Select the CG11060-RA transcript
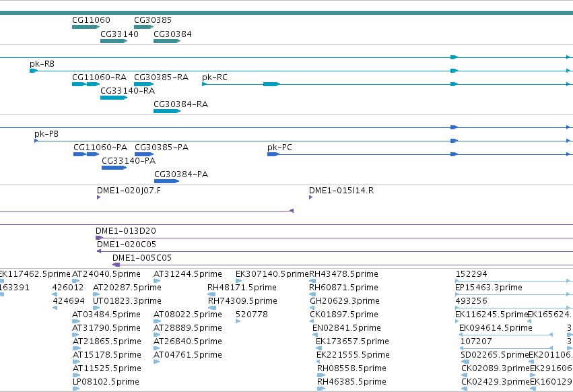Image resolution: width=573 pixels, height=392 pixels. (x=86, y=84)
